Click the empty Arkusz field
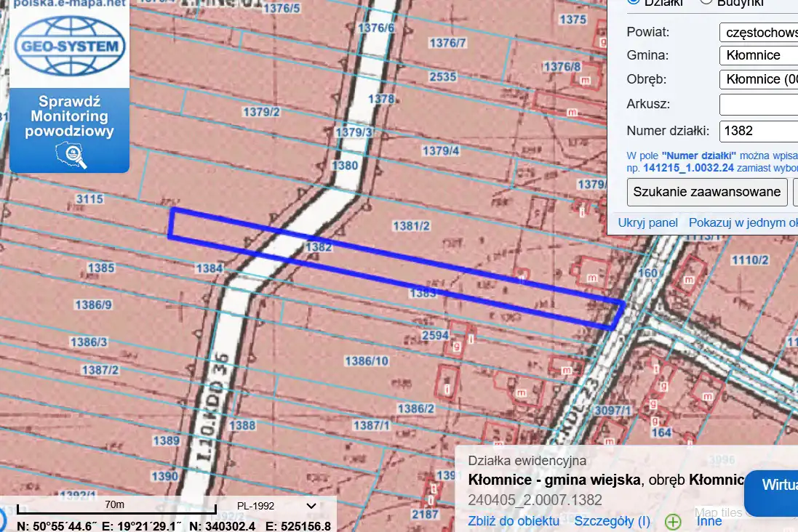 click(758, 104)
